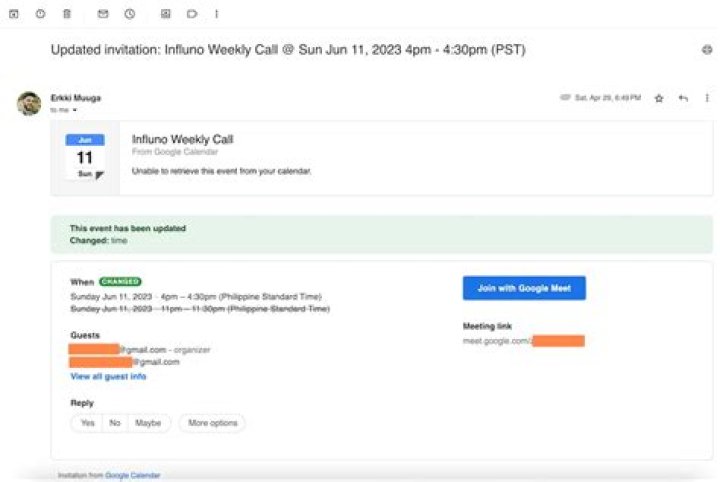Reply Maybe to the invitation
This screenshot has width=720, height=482.
click(x=148, y=423)
